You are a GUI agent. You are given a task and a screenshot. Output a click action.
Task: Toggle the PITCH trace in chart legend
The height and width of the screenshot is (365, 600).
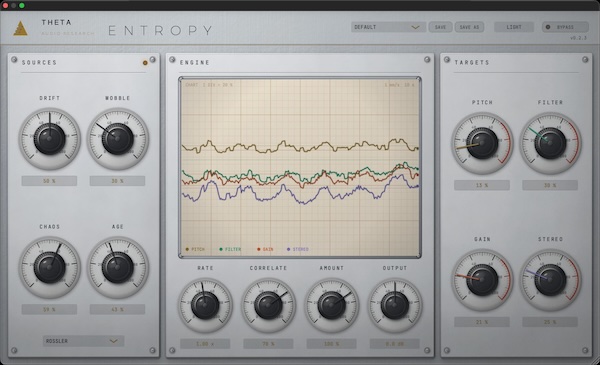tap(195, 249)
